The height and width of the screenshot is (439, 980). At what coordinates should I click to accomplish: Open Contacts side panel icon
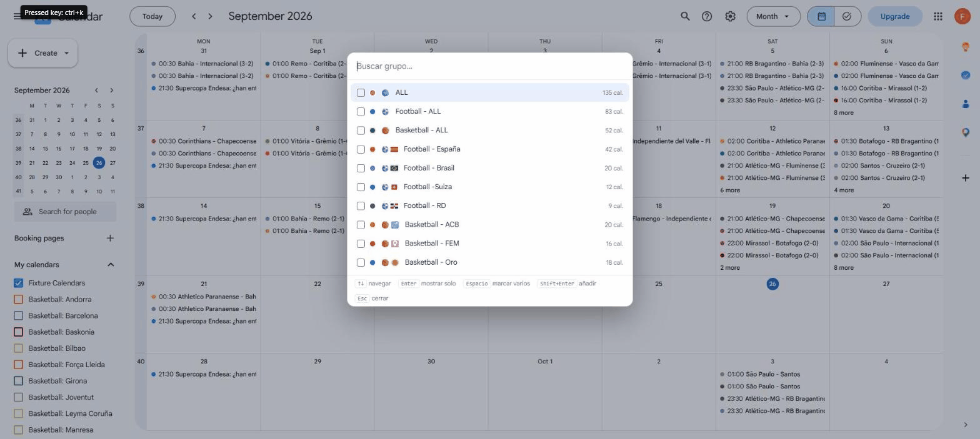point(966,104)
